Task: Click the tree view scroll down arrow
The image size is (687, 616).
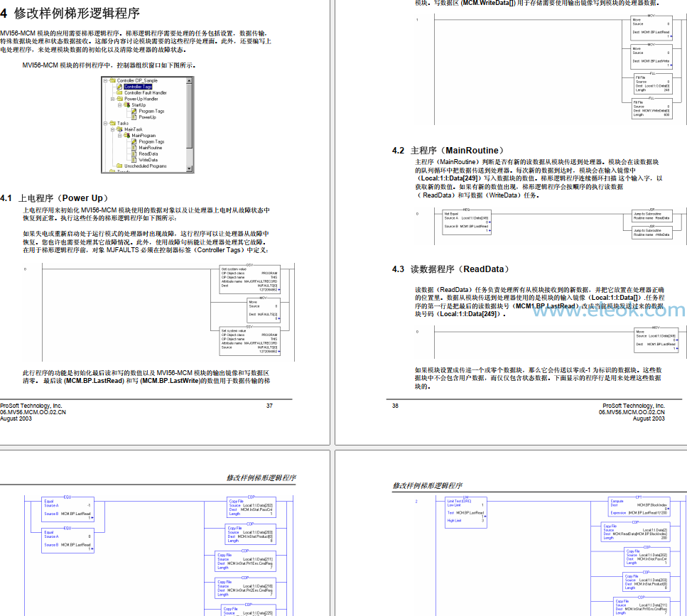Action: point(189,168)
